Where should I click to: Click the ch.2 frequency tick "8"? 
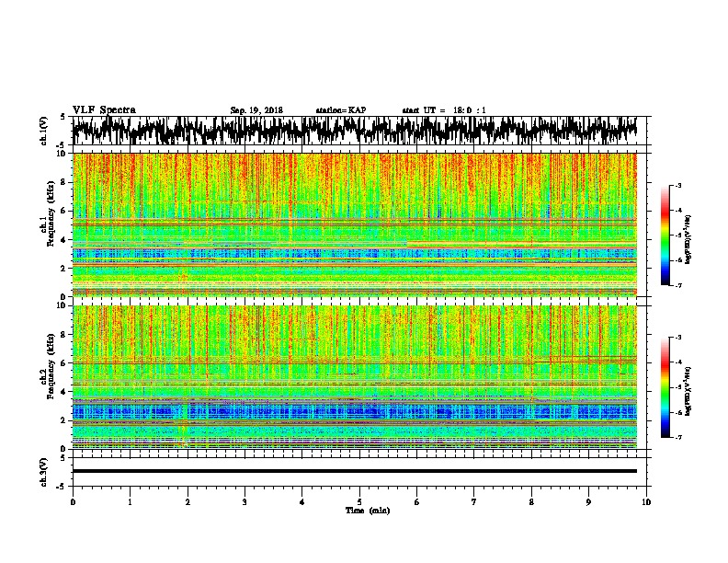63,335
